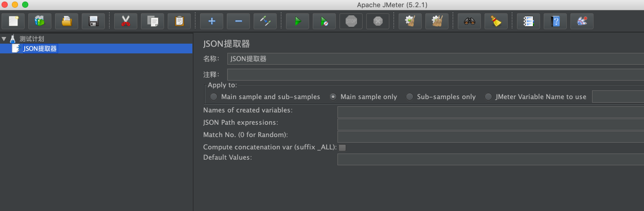The width and height of the screenshot is (644, 211).
Task: Click the flask icon of 测试计划 node
Action: coord(12,39)
